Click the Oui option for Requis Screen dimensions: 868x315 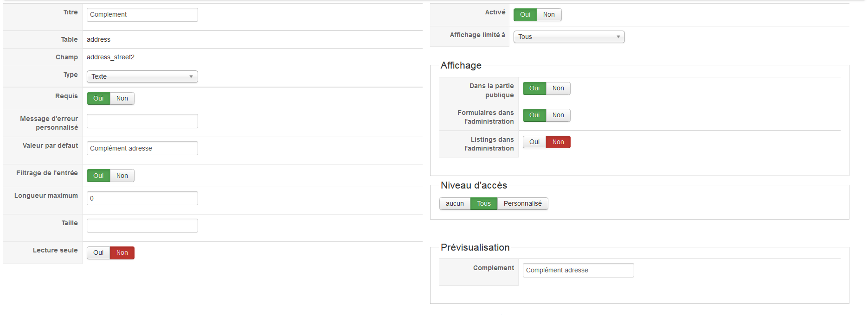tap(98, 98)
